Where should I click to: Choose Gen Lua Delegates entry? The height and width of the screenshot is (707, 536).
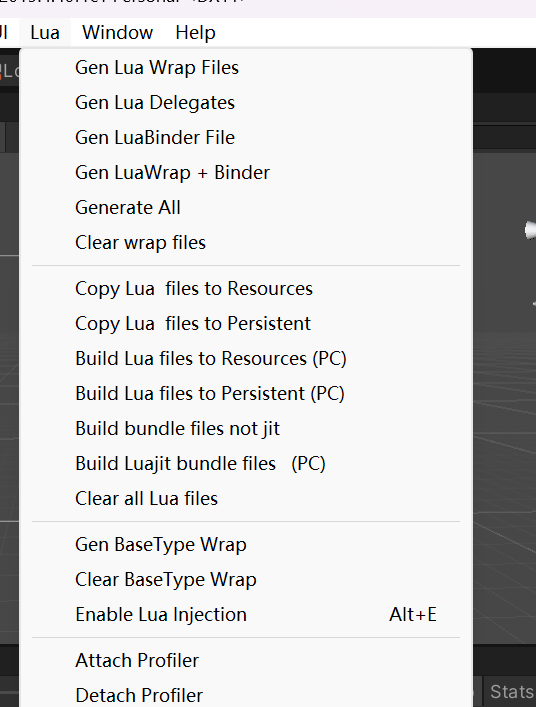[x=246, y=102]
